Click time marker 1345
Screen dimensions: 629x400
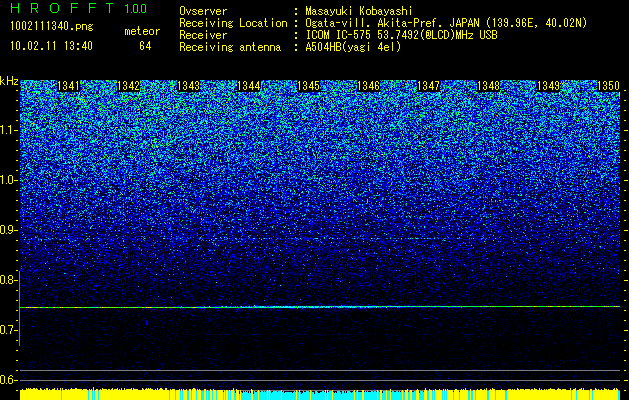click(308, 86)
